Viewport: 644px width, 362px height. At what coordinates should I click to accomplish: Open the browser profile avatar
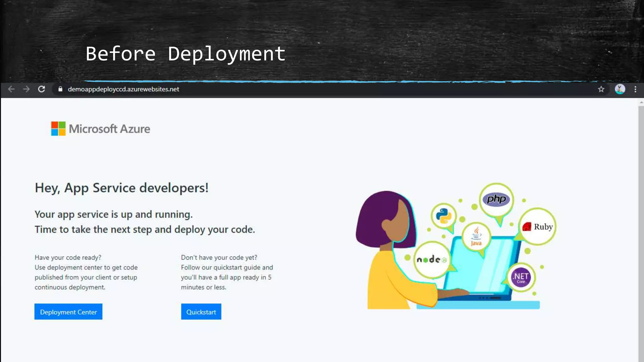pyautogui.click(x=620, y=89)
